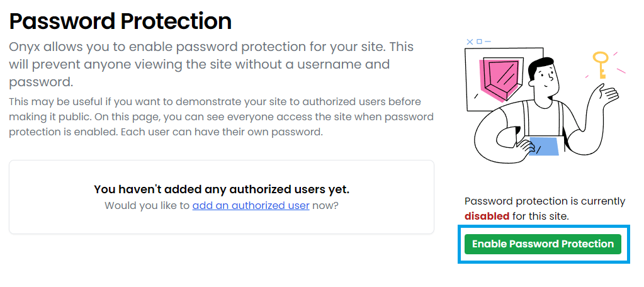Click the yellow key icon in the illustration
Image resolution: width=644 pixels, height=287 pixels.
600,65
